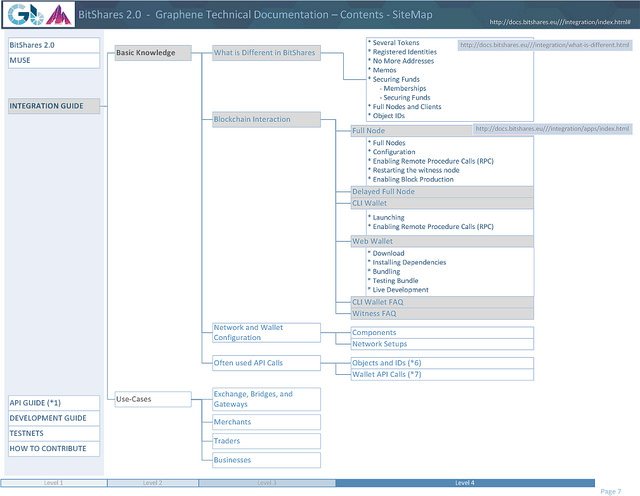This screenshot has height=496, width=640.
Task: Open the Delayed Full Node entry
Action: (442, 191)
